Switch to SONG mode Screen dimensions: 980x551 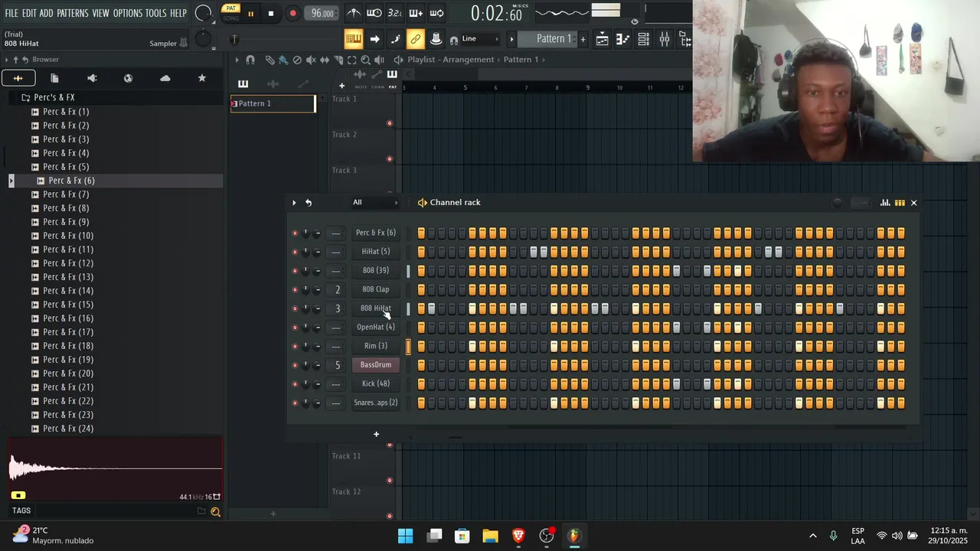[x=231, y=18]
